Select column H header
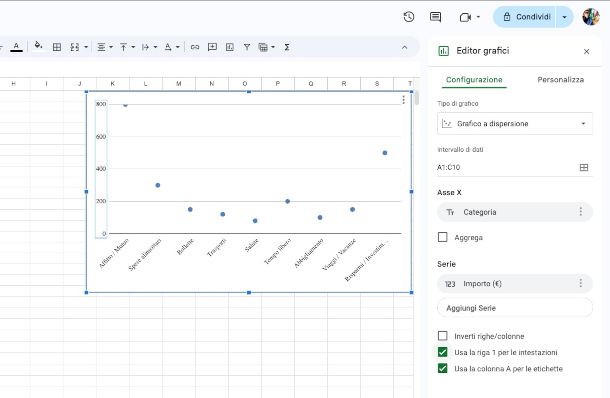Image resolution: width=610 pixels, height=398 pixels. (x=14, y=84)
